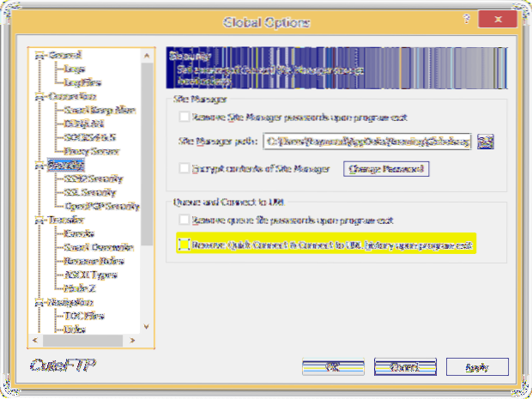
Task: Click the tree scrollbar down arrow
Action: (146, 326)
